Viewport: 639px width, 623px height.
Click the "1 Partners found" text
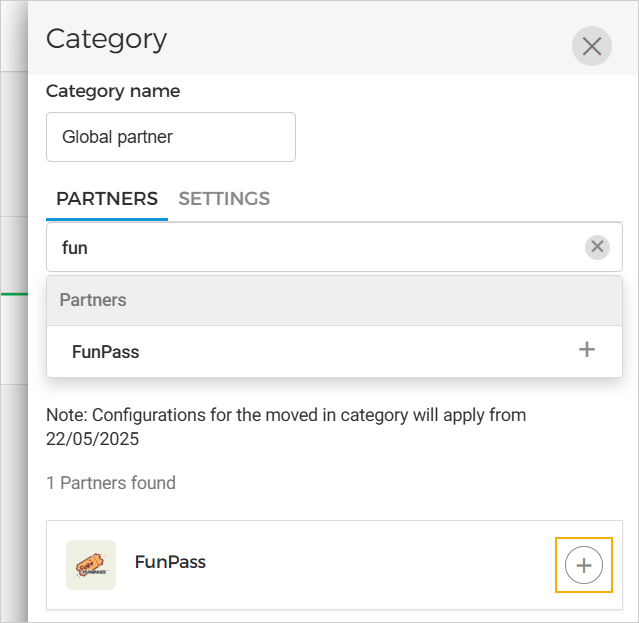pyautogui.click(x=111, y=483)
